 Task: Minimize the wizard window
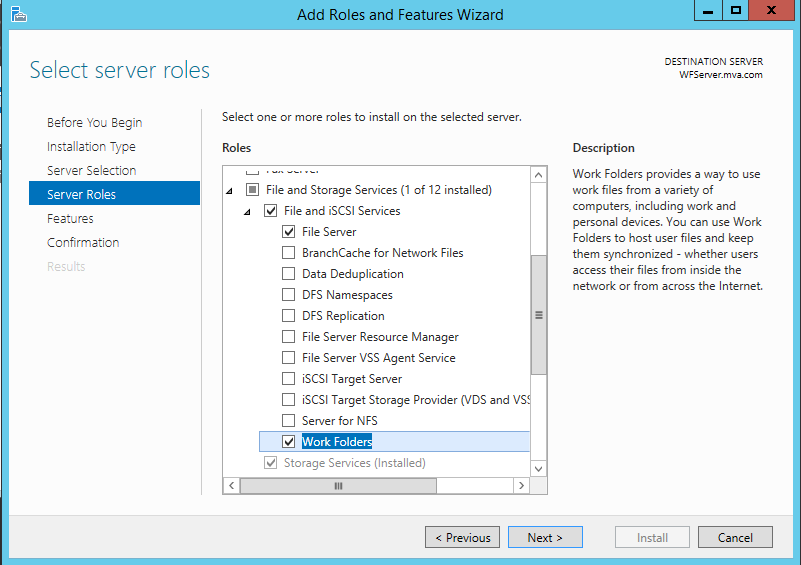[x=708, y=10]
